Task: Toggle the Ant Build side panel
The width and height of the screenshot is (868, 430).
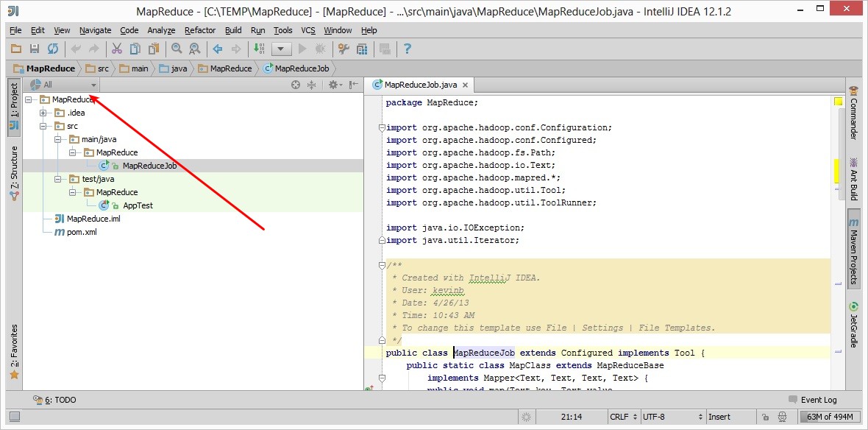Action: click(853, 179)
